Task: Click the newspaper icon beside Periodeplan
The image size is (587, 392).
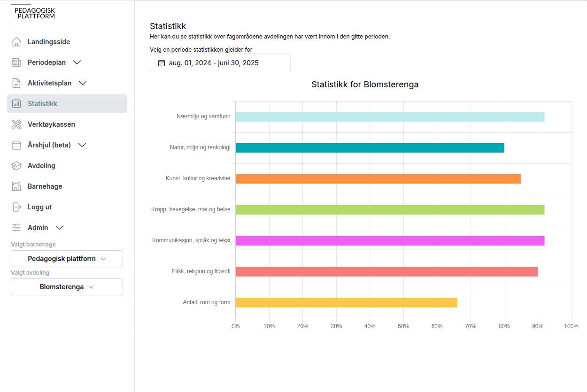Action: pos(16,62)
